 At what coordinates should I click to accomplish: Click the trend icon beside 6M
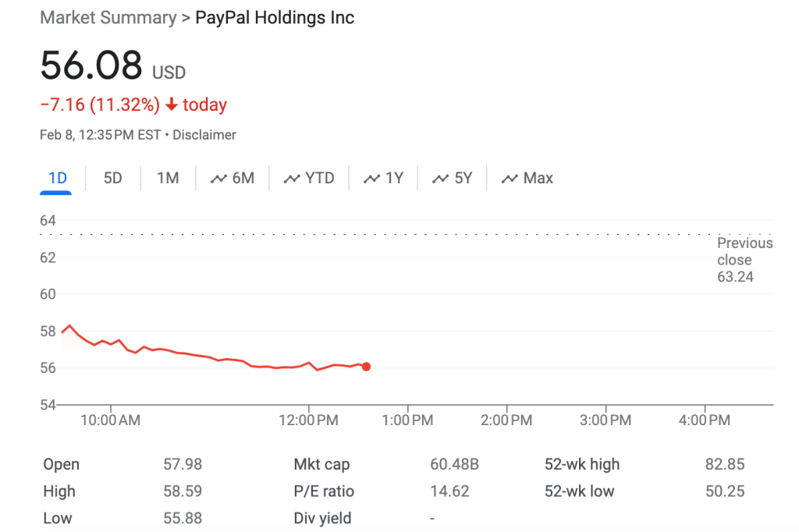[218, 179]
